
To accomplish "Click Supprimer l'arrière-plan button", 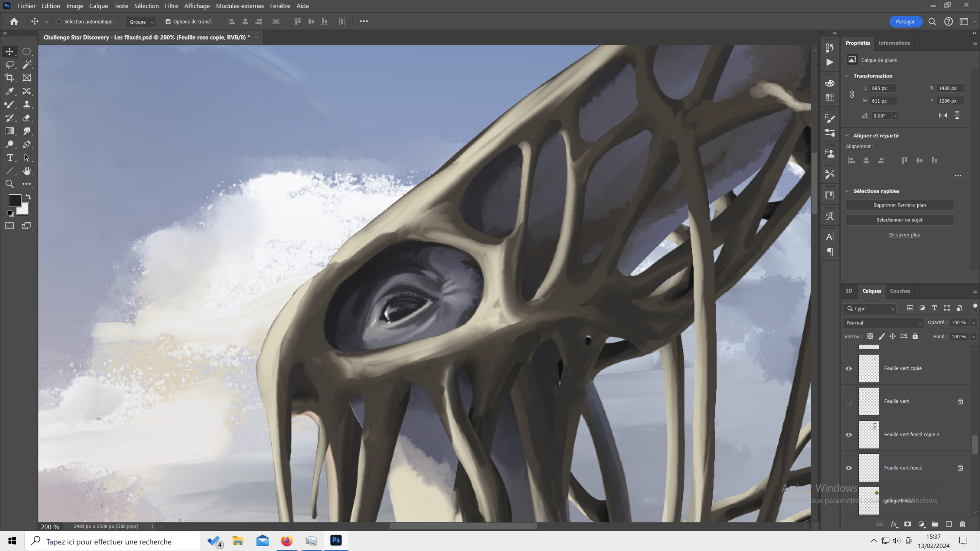I will 899,205.
